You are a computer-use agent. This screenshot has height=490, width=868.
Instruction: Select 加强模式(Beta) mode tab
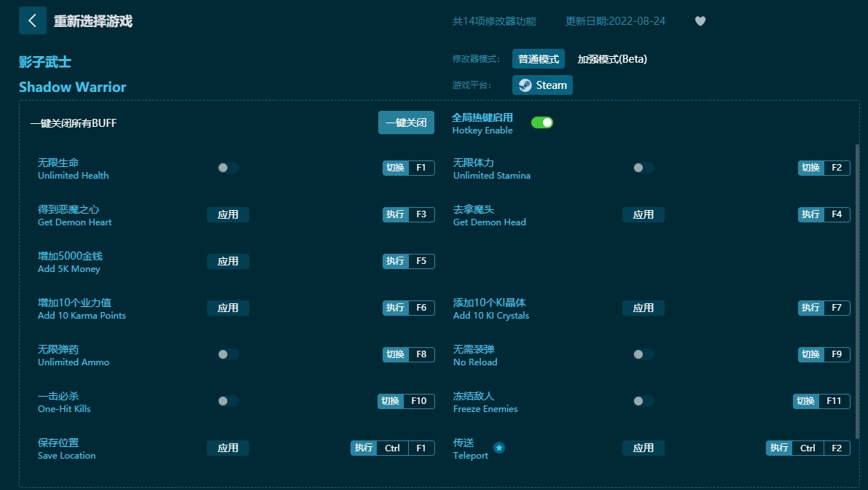(x=611, y=58)
